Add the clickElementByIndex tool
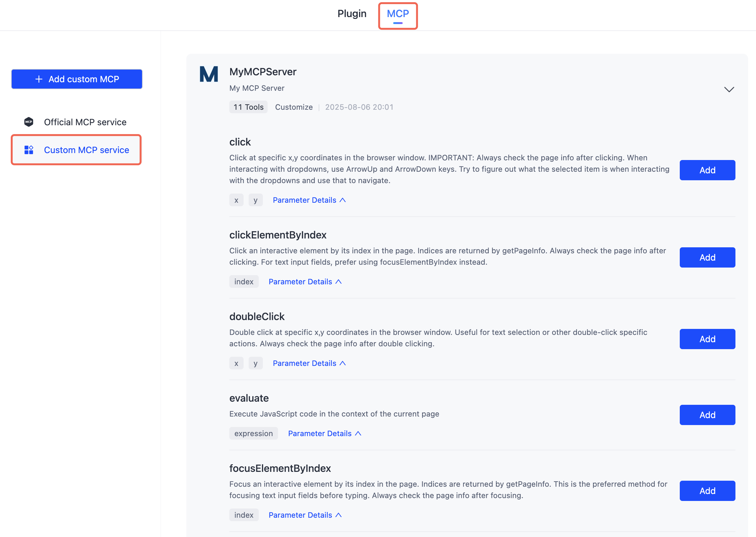This screenshot has width=756, height=537. coord(707,257)
